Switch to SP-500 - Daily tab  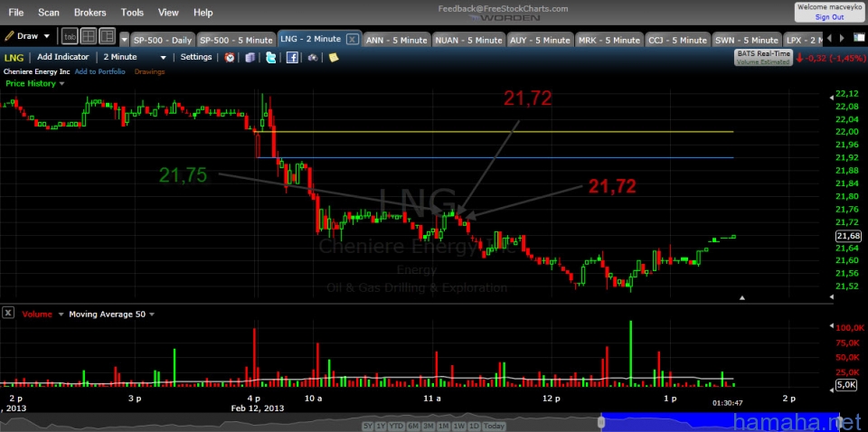163,40
